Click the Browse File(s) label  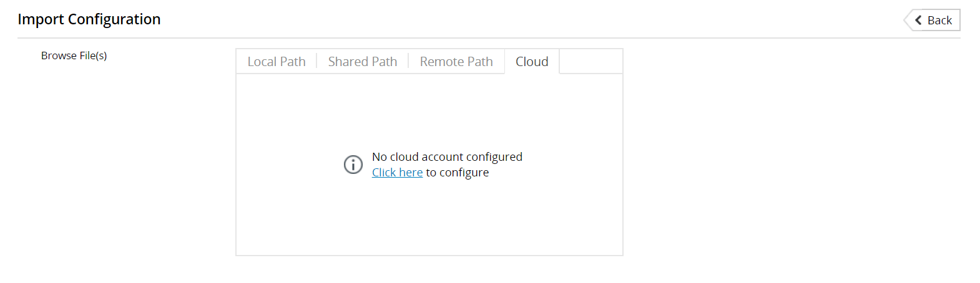tap(74, 55)
